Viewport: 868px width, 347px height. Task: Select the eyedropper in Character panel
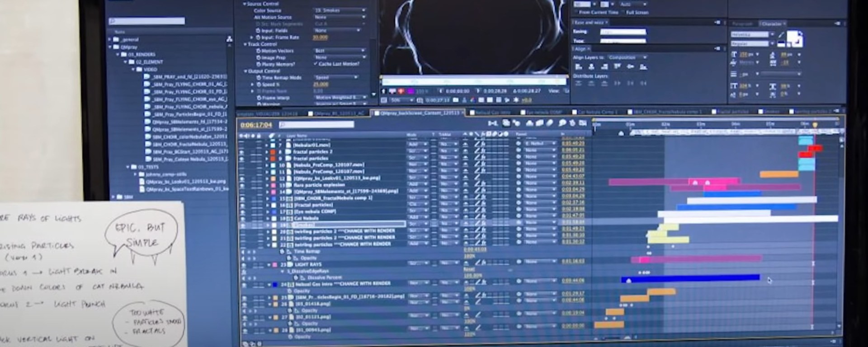click(781, 35)
